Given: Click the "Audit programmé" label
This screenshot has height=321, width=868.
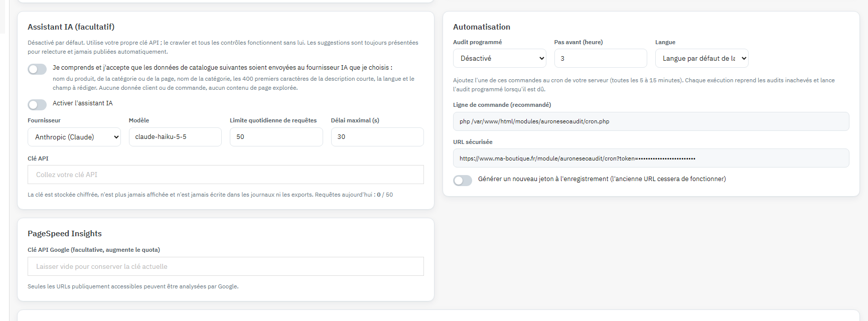Looking at the screenshot, I should click(x=477, y=42).
